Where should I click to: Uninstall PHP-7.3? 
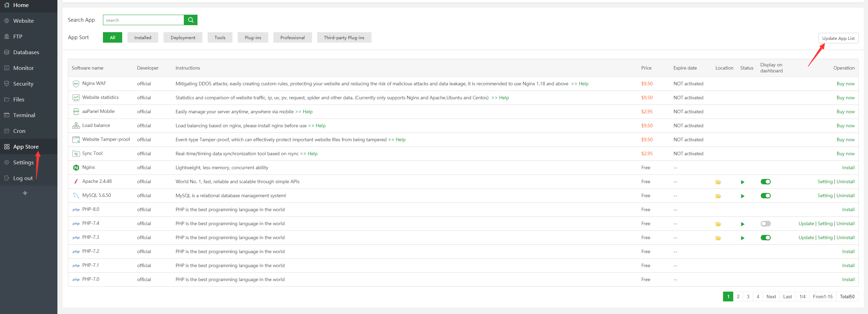pyautogui.click(x=846, y=237)
